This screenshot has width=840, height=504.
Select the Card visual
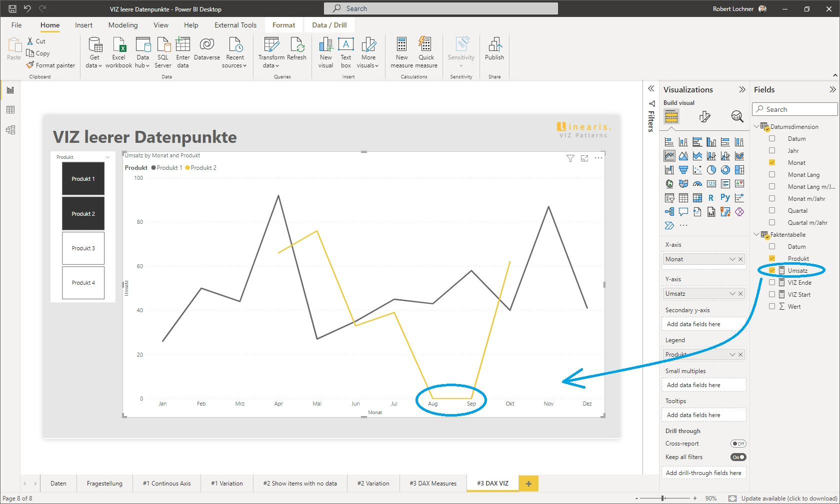tap(711, 184)
